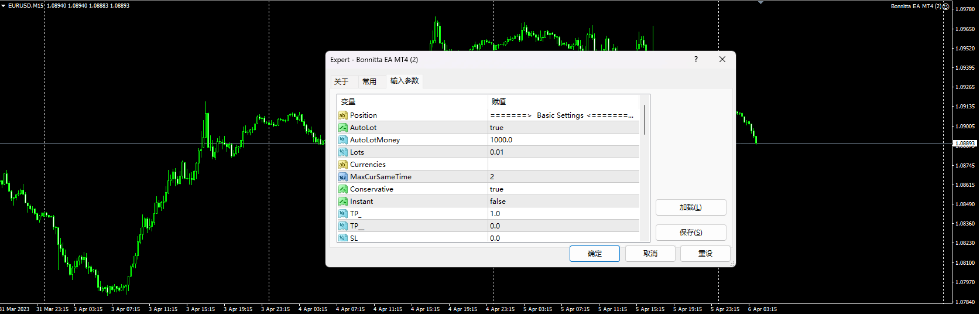Viewport: 980px width, 314px height.
Task: Click the double-type icon beside TP_
Action: [x=342, y=214]
